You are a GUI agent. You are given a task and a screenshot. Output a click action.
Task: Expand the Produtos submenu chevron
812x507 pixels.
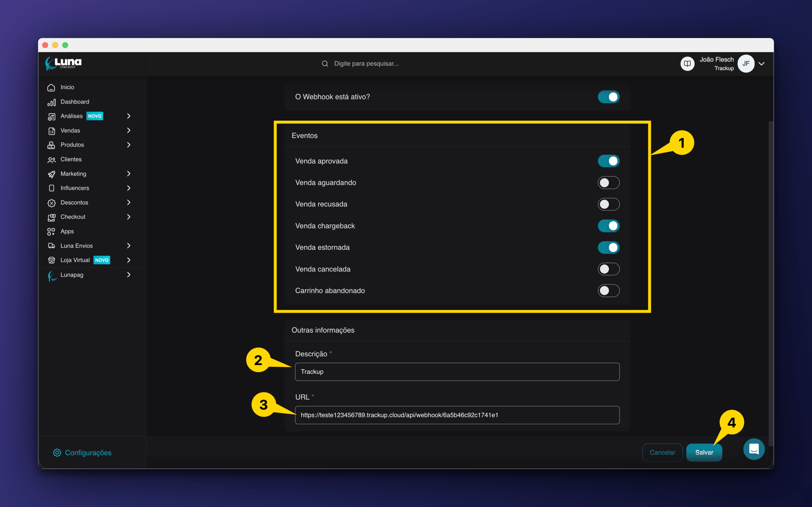128,145
